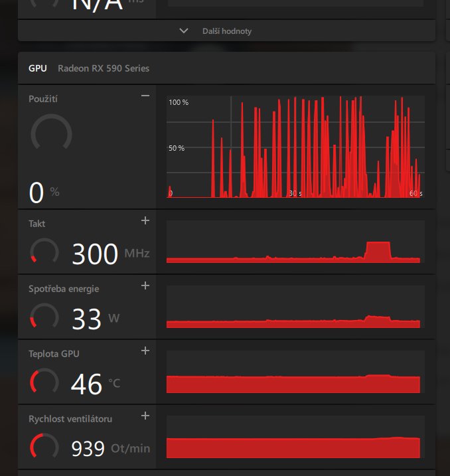This screenshot has width=450, height=476.
Task: Click the fan speed history graph
Action: (x=295, y=437)
